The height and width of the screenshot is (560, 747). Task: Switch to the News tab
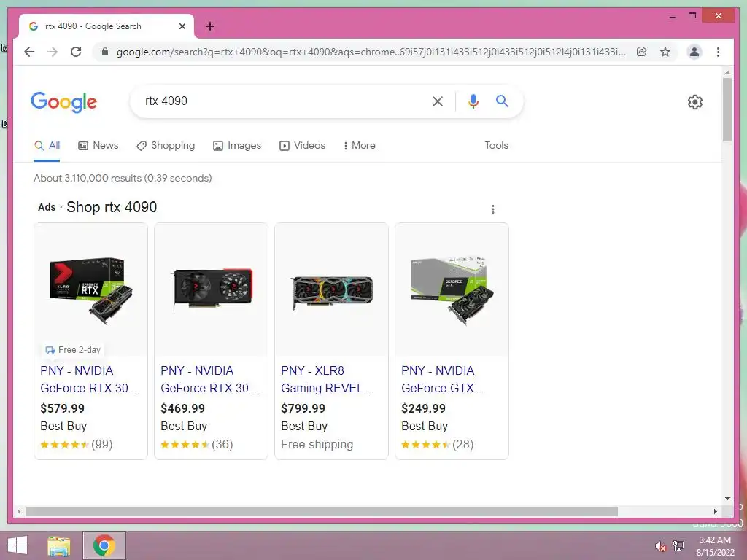[x=98, y=146]
